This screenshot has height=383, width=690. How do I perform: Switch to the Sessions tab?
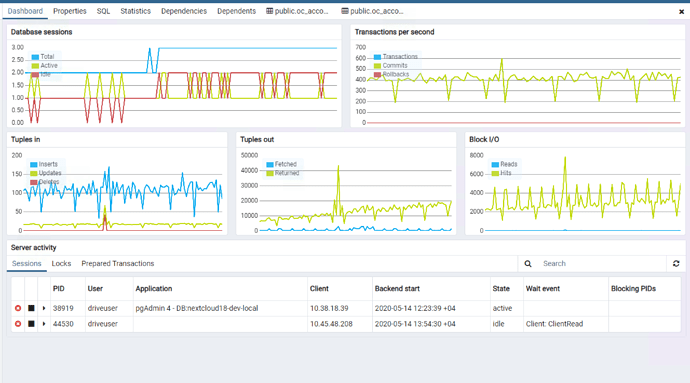(x=26, y=263)
